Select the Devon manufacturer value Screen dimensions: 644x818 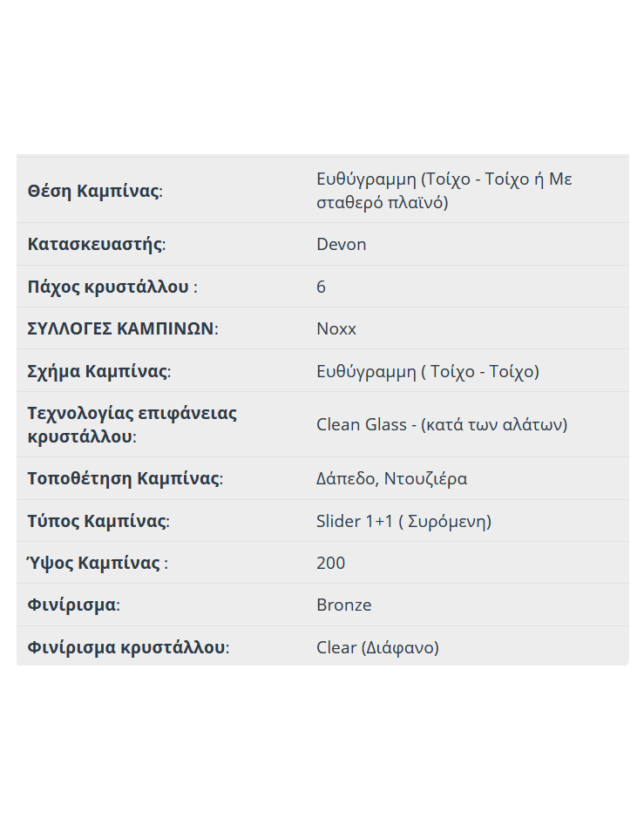342,244
